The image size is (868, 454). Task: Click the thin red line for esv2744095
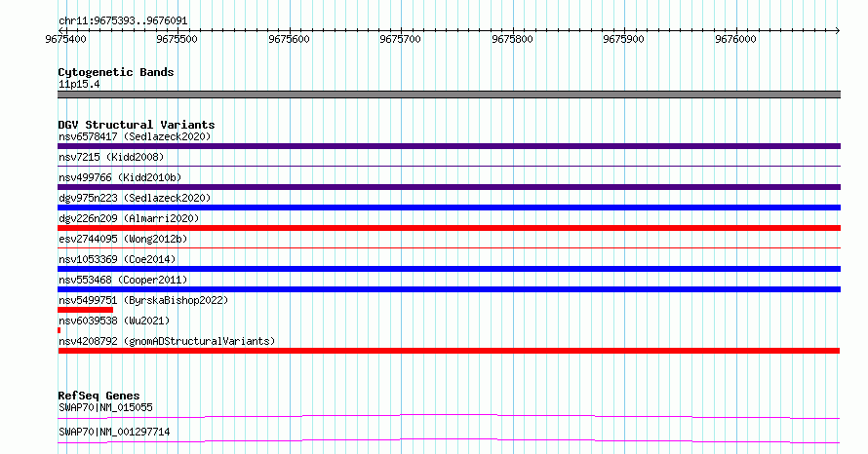pyautogui.click(x=449, y=247)
